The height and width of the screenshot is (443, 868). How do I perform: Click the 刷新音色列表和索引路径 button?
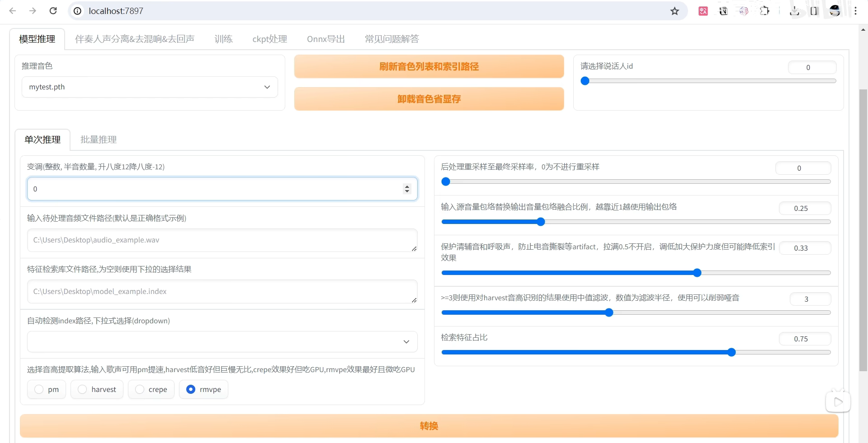pyautogui.click(x=429, y=66)
